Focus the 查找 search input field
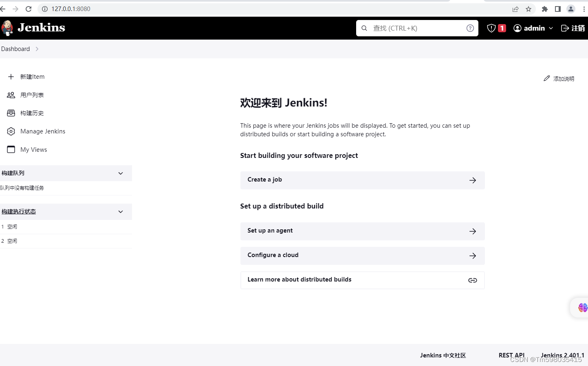The height and width of the screenshot is (366, 588). (x=417, y=28)
